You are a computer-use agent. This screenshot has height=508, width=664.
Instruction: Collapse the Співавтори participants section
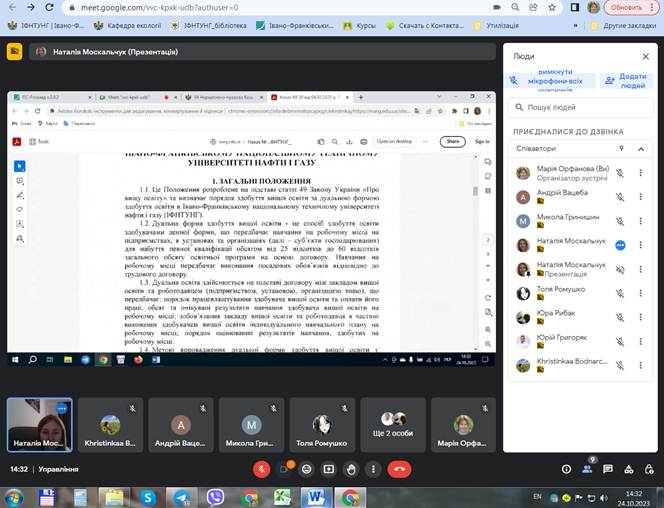[640, 149]
